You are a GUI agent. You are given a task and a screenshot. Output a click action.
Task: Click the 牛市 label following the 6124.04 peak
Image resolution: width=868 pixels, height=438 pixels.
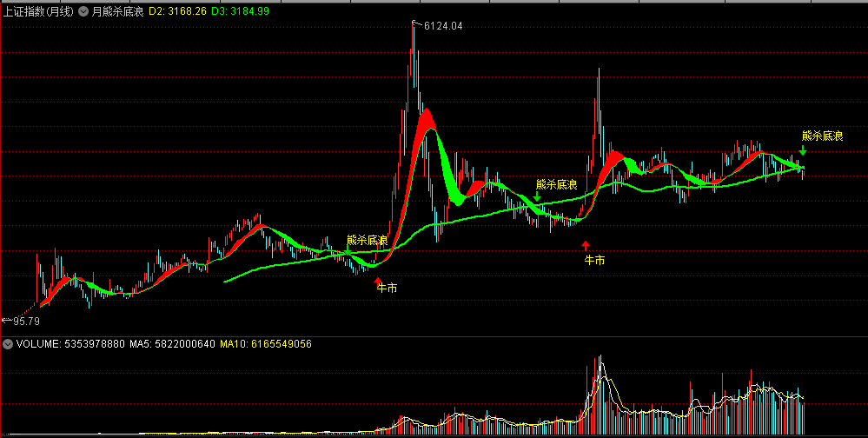click(594, 260)
